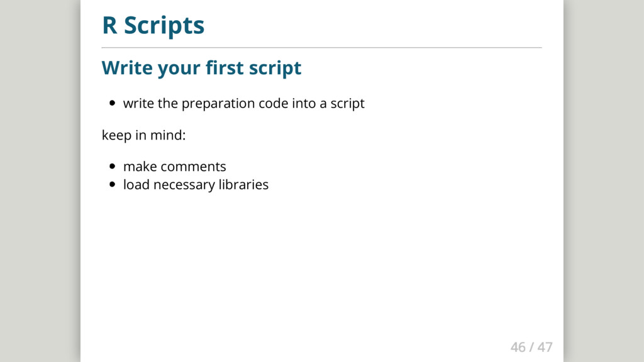
Task: Click the 'Write your first script' heading
Action: tap(201, 67)
